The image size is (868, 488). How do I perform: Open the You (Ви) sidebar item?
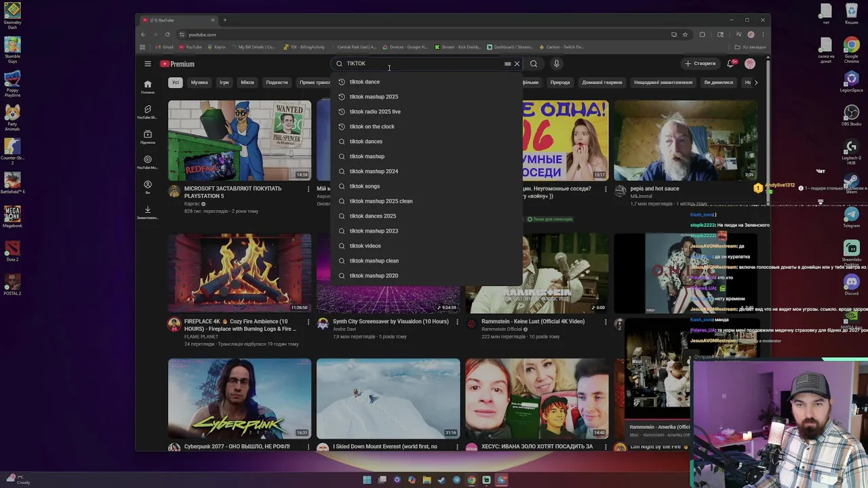[147, 187]
